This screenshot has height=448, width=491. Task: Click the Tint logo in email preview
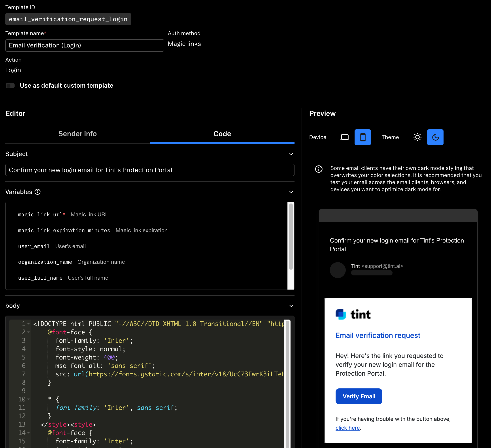[353, 314]
